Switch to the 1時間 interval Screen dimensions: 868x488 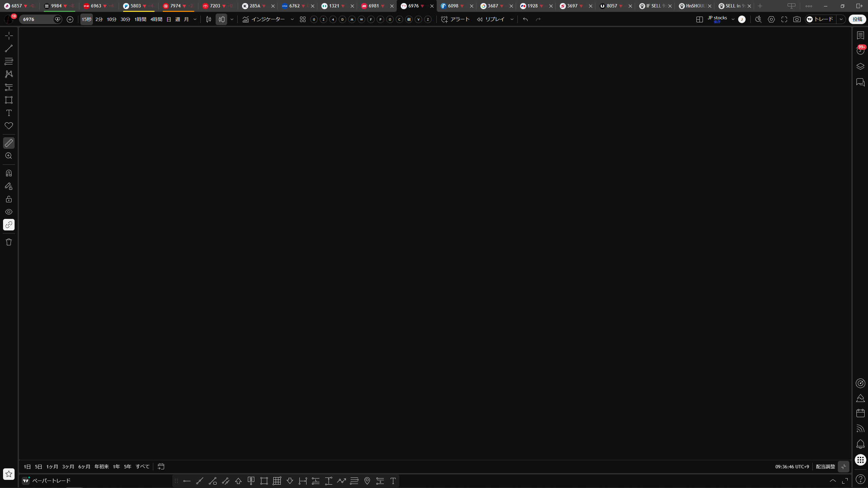click(x=140, y=19)
